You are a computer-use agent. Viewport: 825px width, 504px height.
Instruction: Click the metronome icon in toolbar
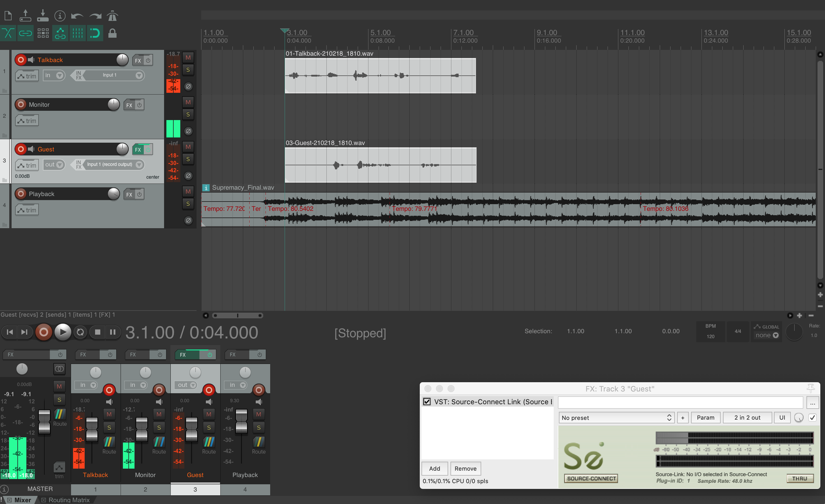pos(112,16)
